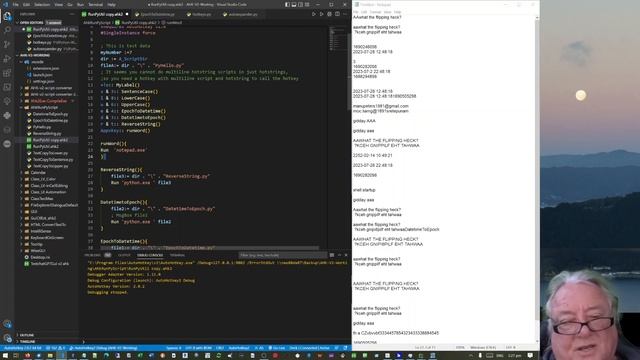640x360 pixels.
Task: Click the Windows Start button
Action: pyautogui.click(x=6, y=356)
